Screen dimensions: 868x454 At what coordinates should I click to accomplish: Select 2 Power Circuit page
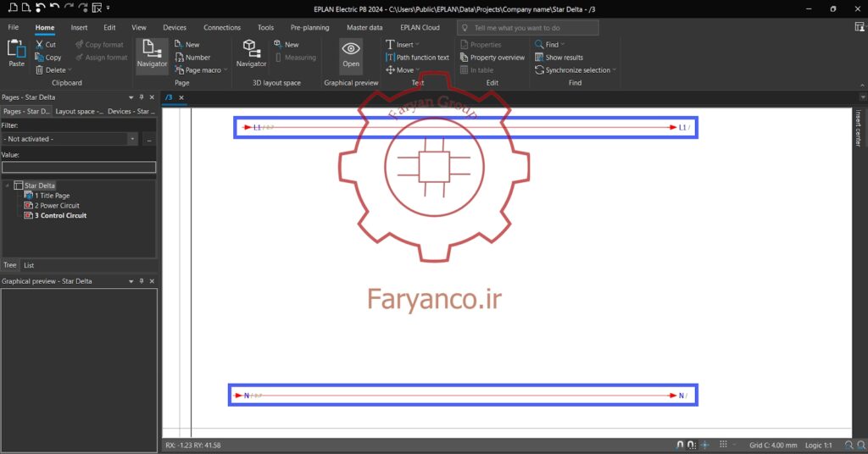tap(52, 205)
